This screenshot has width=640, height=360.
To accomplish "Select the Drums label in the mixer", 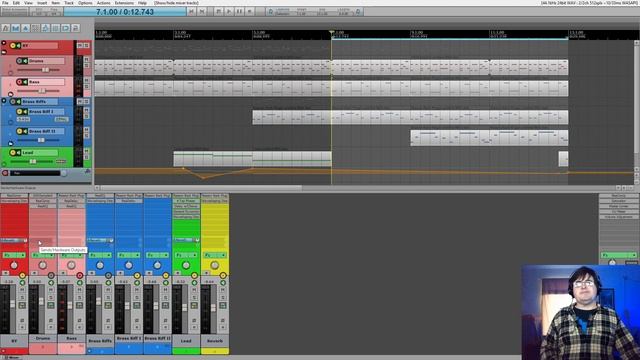I will [42, 339].
